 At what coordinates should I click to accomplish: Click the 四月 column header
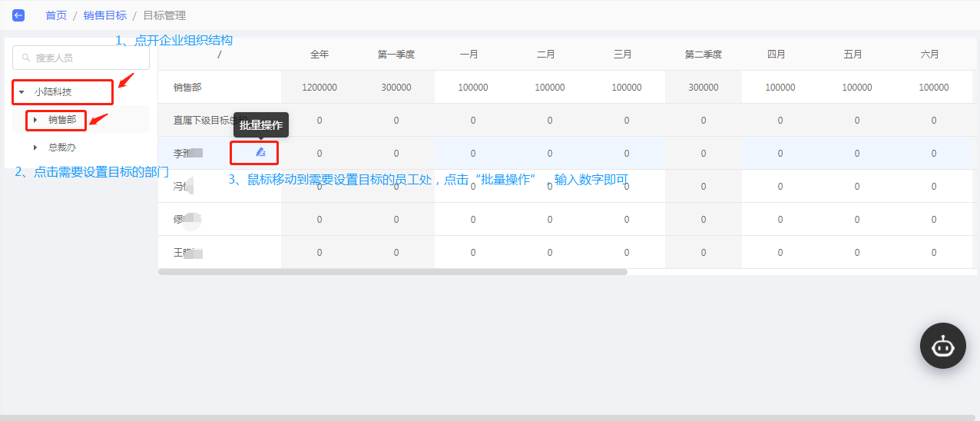point(776,55)
